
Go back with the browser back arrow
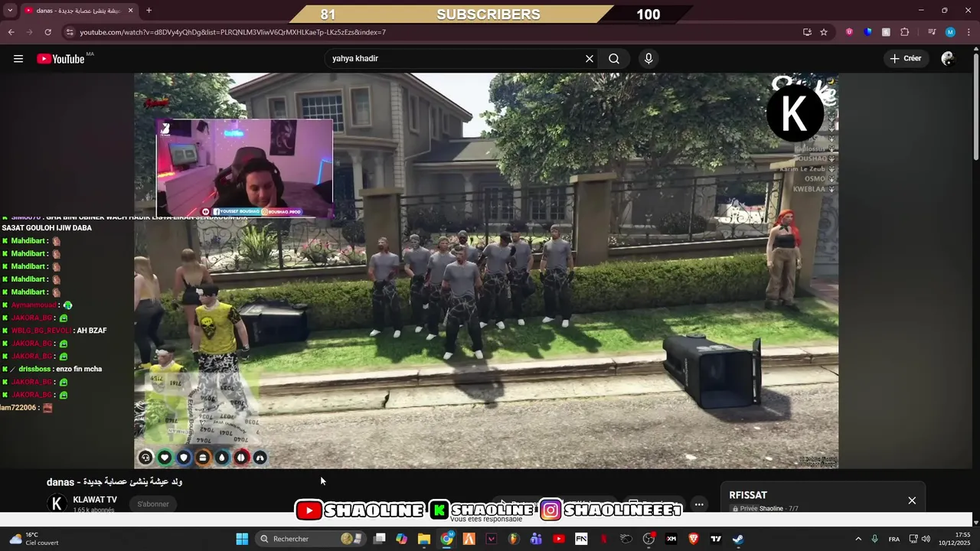[x=11, y=32]
